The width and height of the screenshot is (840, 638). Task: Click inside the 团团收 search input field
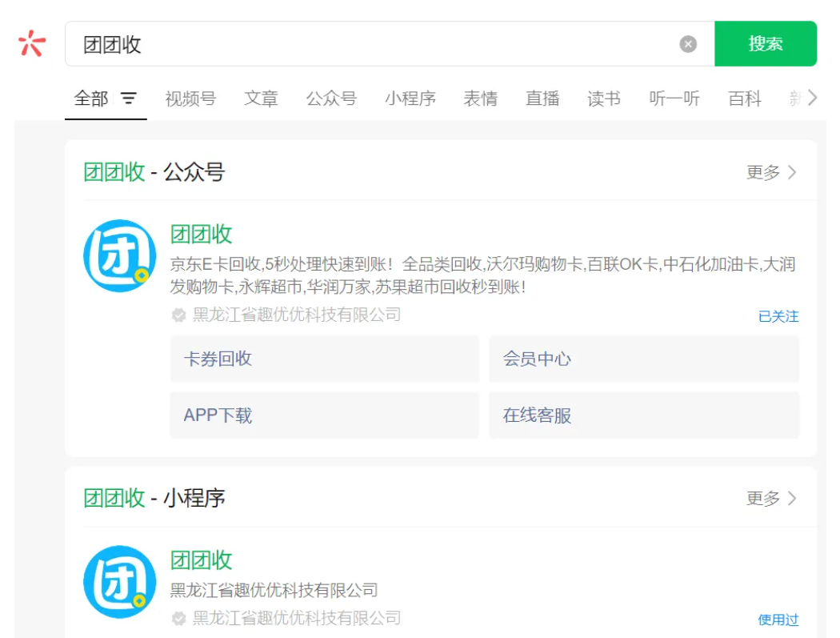point(368,44)
